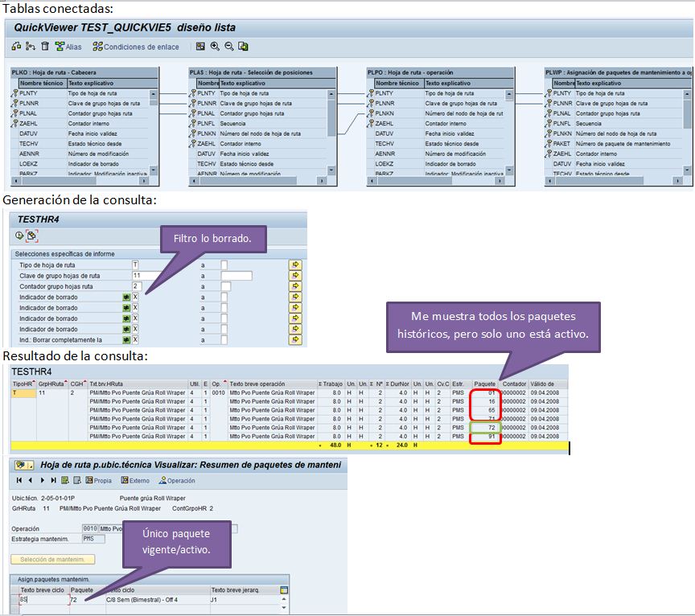Zoom in on the table join diagram

point(215,47)
